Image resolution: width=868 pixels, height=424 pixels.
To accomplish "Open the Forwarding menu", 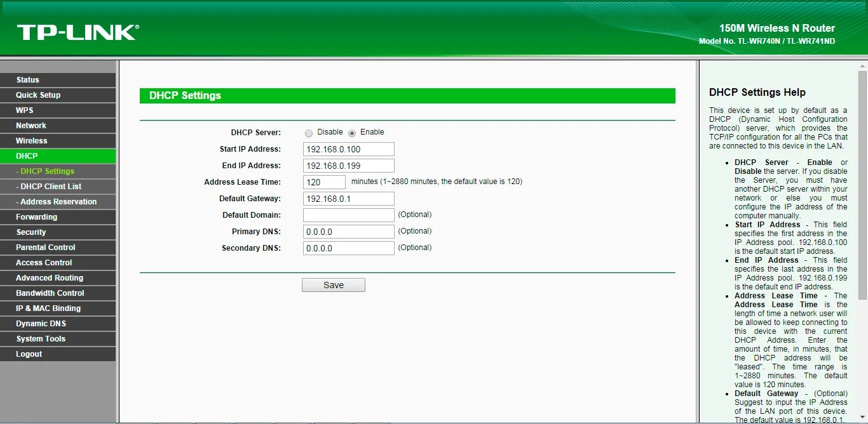I will pyautogui.click(x=58, y=217).
